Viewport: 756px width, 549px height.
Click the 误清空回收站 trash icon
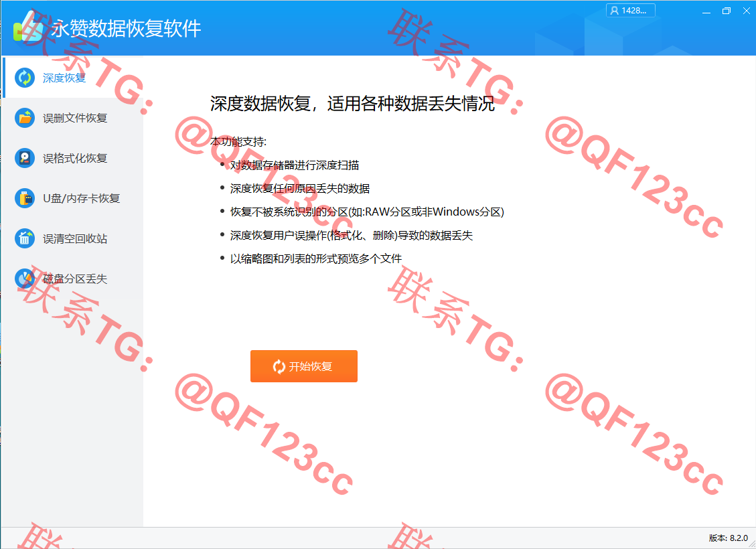point(25,238)
